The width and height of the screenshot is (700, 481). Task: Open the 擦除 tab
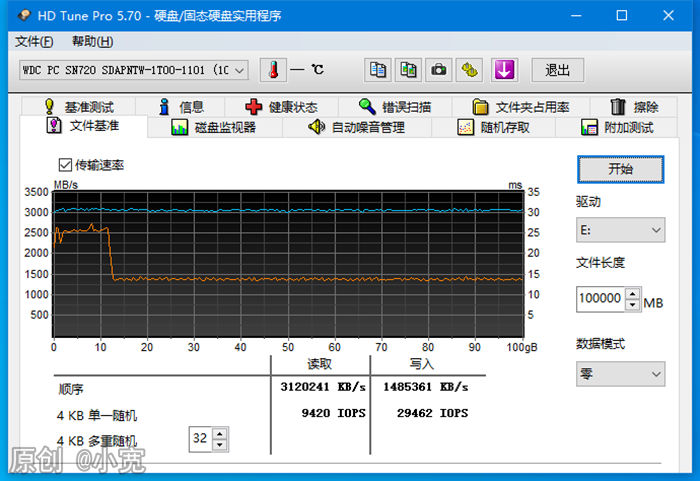pos(634,107)
